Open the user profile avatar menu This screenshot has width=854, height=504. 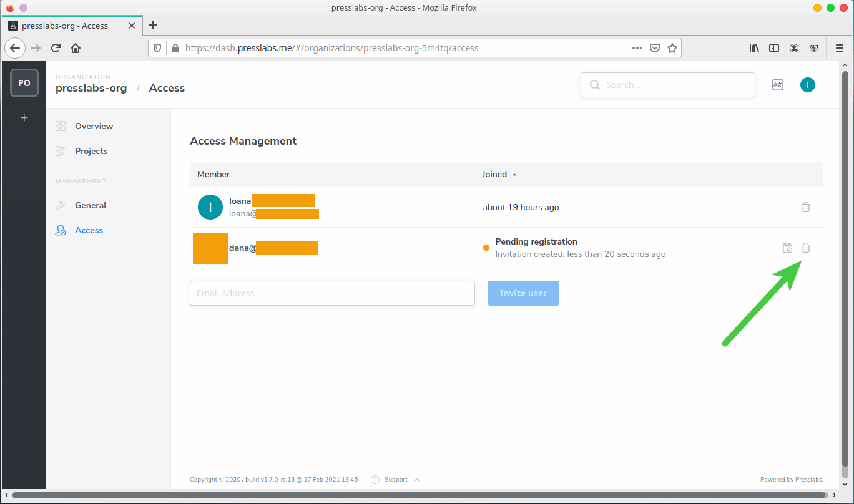click(808, 85)
